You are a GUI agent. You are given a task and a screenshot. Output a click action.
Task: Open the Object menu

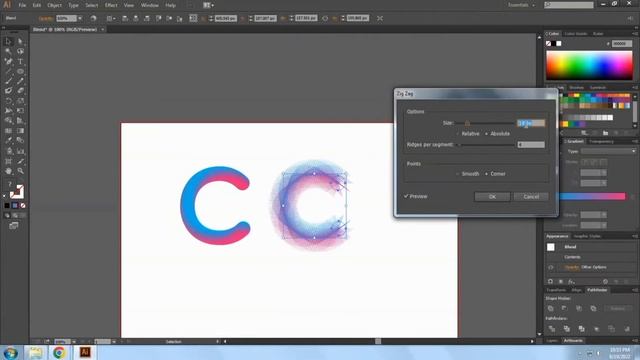point(54,5)
